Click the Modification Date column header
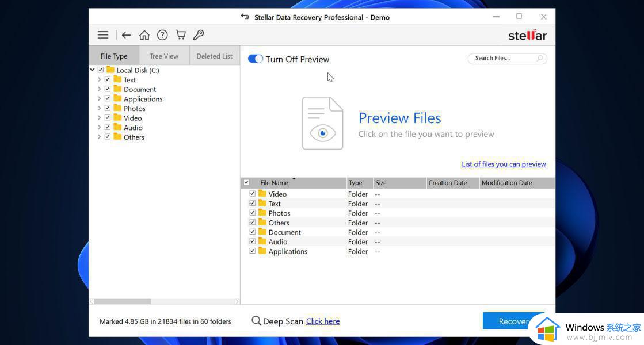Viewport: 644px width, 345px height. (517, 183)
